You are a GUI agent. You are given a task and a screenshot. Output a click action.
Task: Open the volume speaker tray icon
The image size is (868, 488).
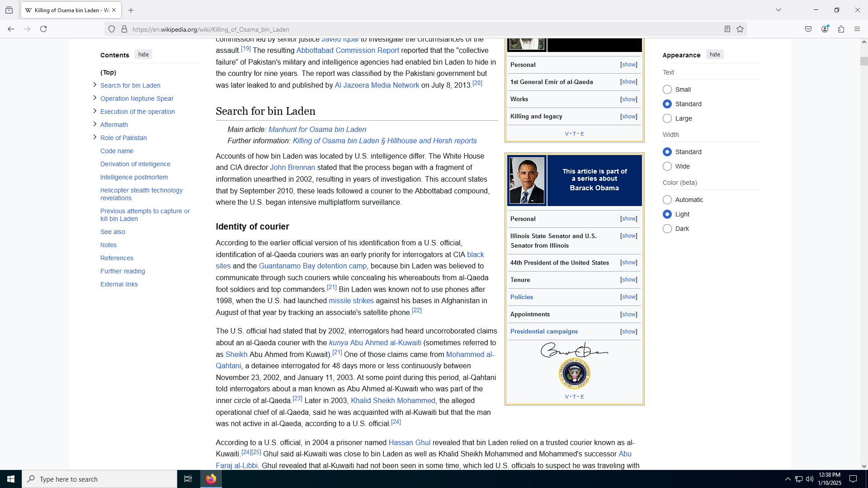tap(810, 479)
